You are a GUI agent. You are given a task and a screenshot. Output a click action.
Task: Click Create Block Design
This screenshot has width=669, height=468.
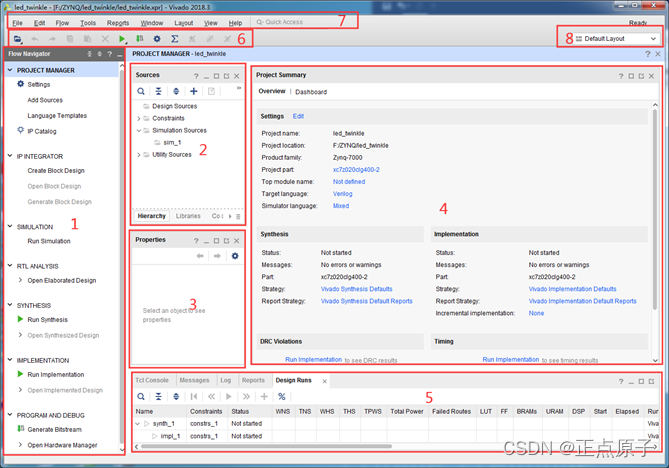[x=56, y=171]
